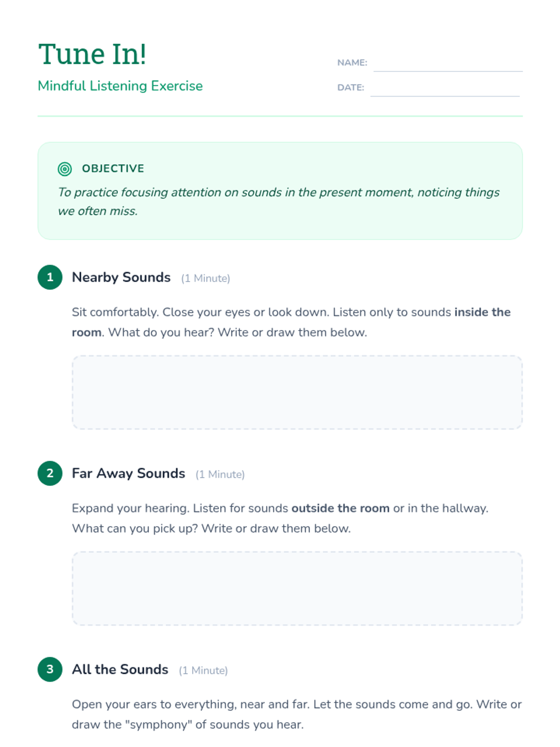560x747 pixels.
Task: Click the Far Away Sounds heading
Action: click(128, 473)
